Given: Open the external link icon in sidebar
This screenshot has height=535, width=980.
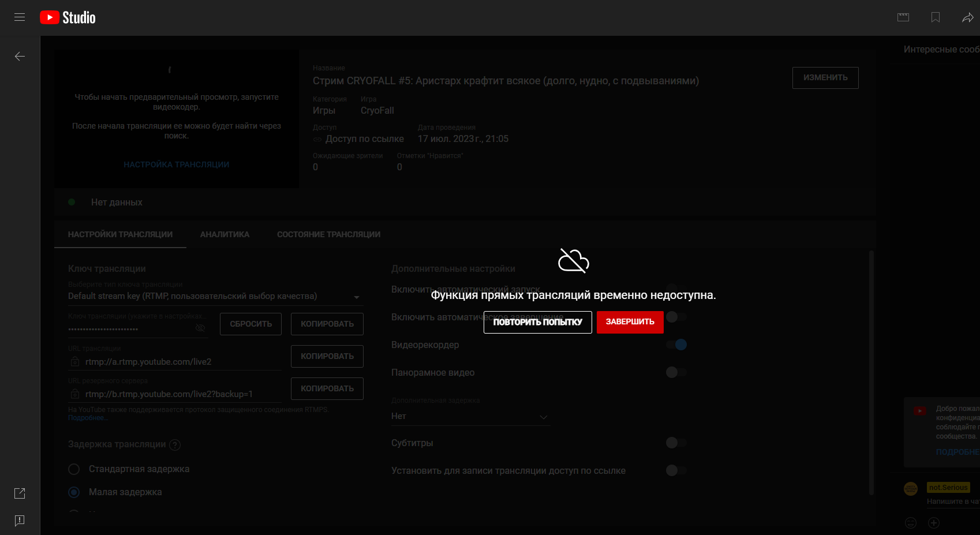Looking at the screenshot, I should tap(20, 493).
